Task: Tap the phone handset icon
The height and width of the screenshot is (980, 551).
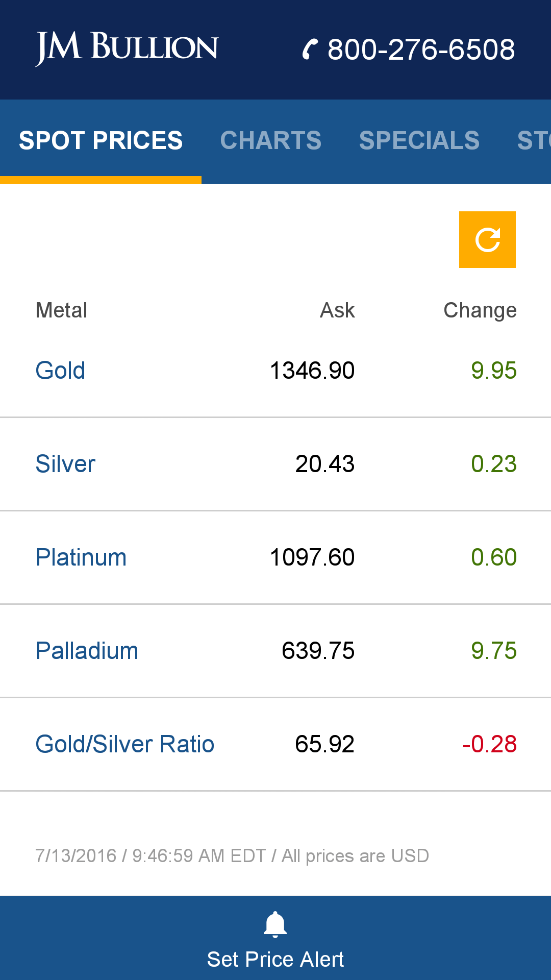Action: point(310,50)
